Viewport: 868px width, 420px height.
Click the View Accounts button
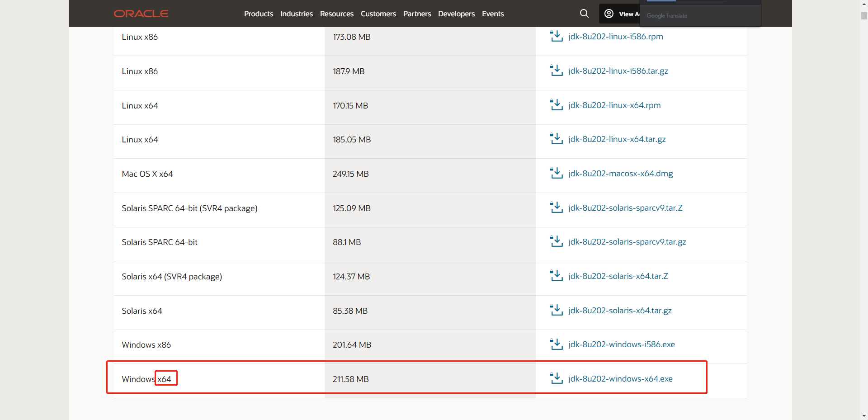pos(620,14)
